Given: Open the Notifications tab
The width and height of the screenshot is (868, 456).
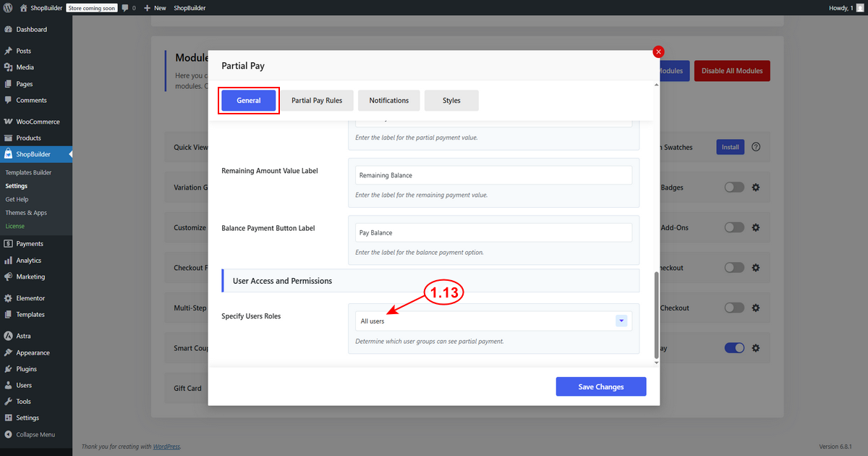Looking at the screenshot, I should click(x=388, y=100).
